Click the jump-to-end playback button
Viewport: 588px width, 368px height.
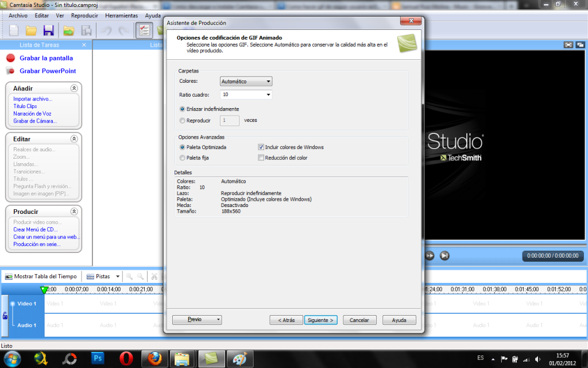pyautogui.click(x=444, y=256)
